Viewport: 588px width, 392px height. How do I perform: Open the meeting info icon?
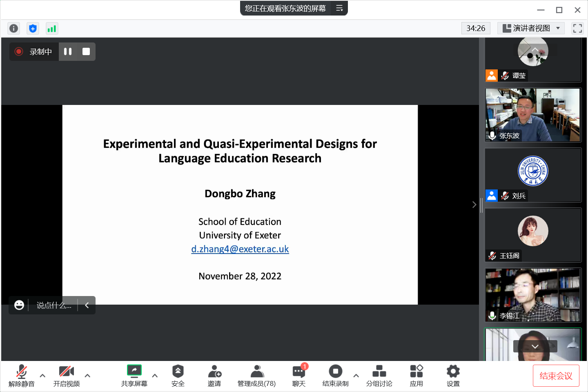point(13,28)
